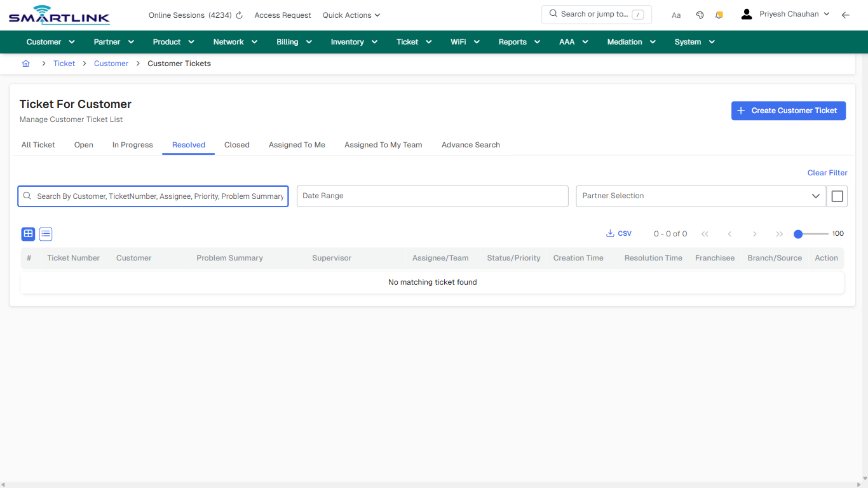Click the Create Customer Ticket button
This screenshot has width=868, height=488.
tap(789, 111)
